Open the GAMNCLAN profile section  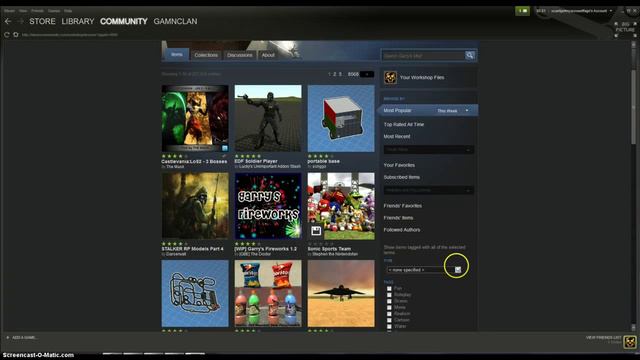[176, 21]
